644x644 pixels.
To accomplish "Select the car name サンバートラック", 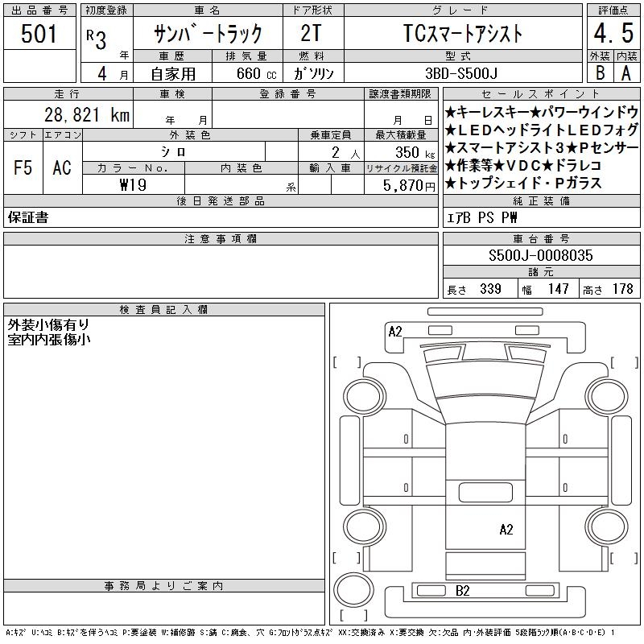I will pos(208,34).
